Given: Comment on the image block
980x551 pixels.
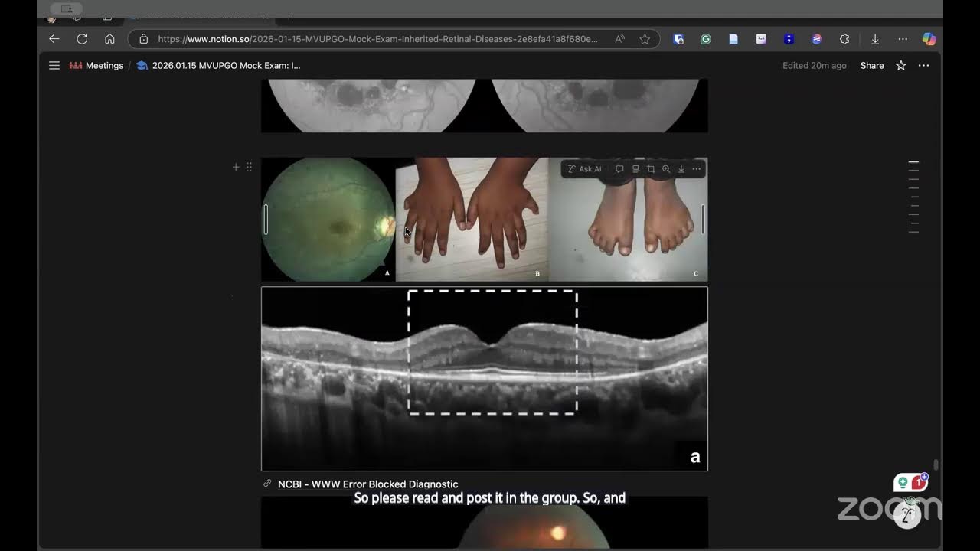Looking at the screenshot, I should (619, 169).
